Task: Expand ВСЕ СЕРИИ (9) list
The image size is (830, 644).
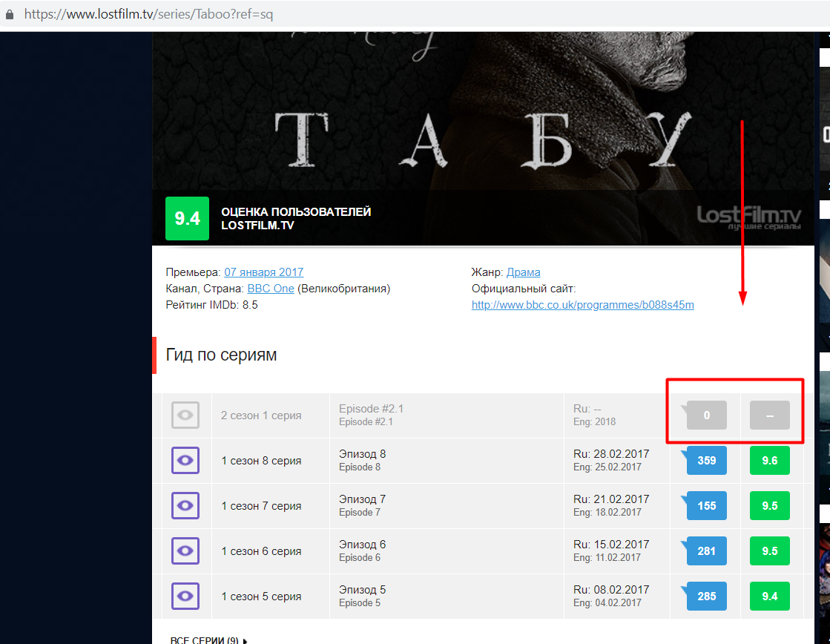Action: coord(208,640)
